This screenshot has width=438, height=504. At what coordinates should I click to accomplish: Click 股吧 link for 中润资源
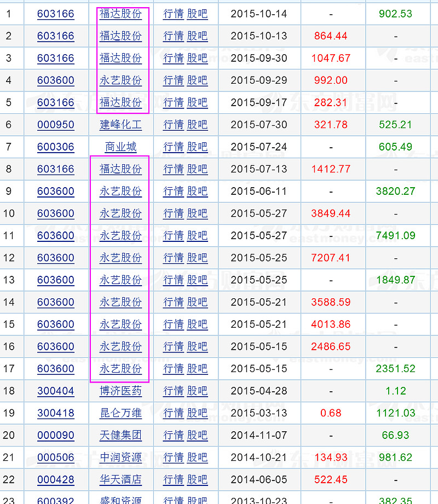point(197,457)
